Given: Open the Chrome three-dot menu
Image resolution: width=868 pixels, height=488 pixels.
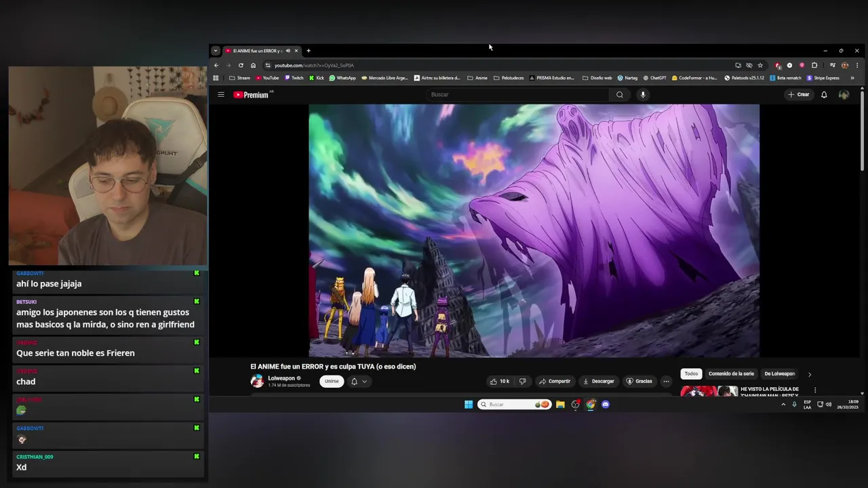Looking at the screenshot, I should coord(857,65).
